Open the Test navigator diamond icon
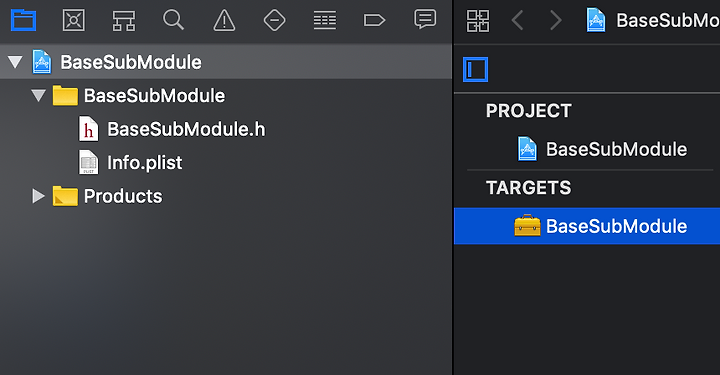The width and height of the screenshot is (720, 375). point(275,21)
